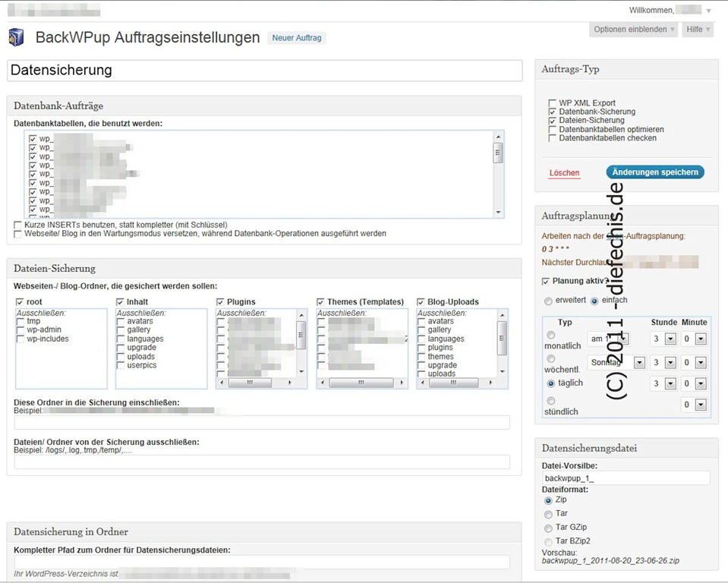Viewport: 728px width, 583px height.
Task: Enable WP XML Export checkbox
Action: [552, 103]
